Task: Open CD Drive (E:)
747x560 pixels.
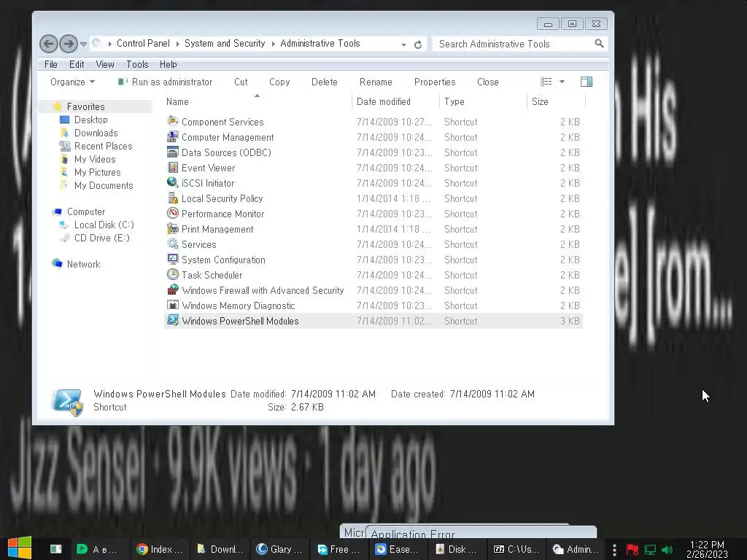Action: pyautogui.click(x=101, y=238)
